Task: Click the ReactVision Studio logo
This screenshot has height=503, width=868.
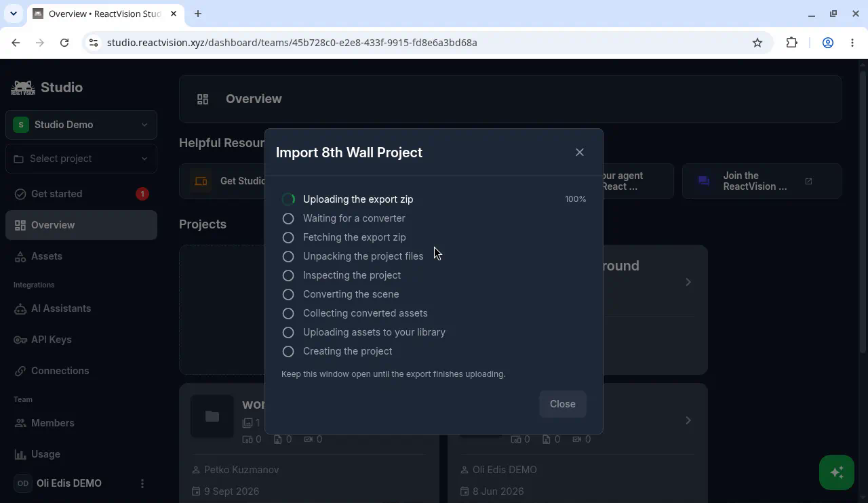Action: tap(47, 87)
